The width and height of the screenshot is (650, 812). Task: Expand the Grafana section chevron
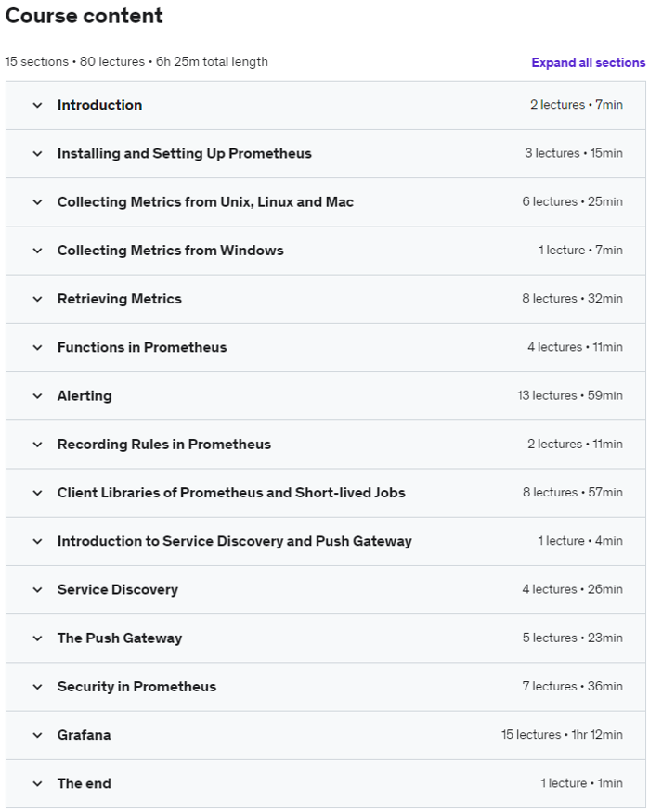click(37, 735)
